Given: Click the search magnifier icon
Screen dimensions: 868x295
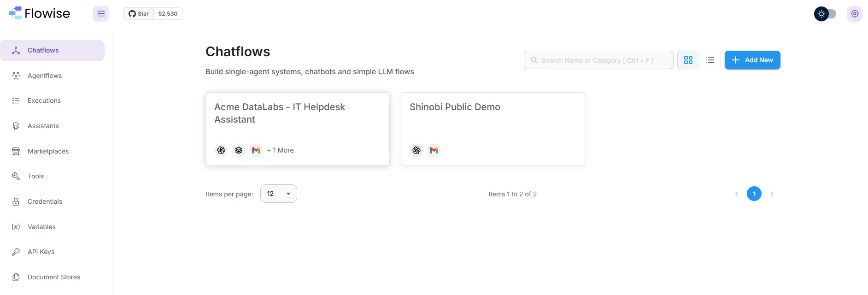Looking at the screenshot, I should [534, 60].
